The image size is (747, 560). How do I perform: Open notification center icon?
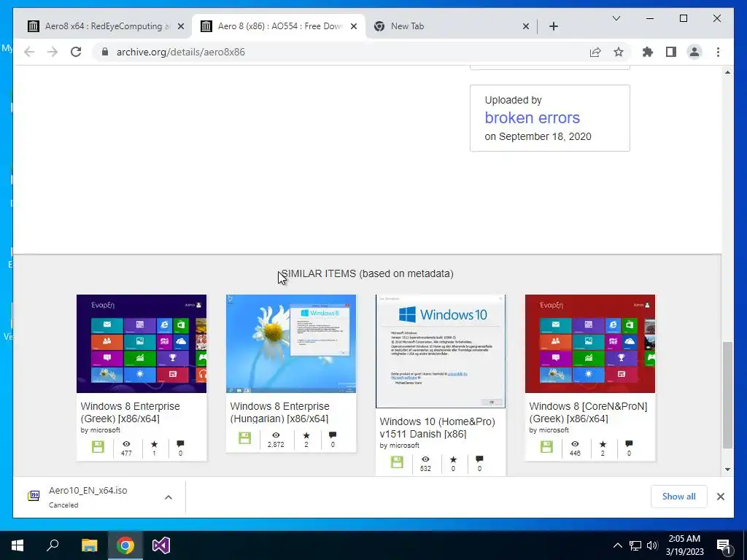click(724, 545)
